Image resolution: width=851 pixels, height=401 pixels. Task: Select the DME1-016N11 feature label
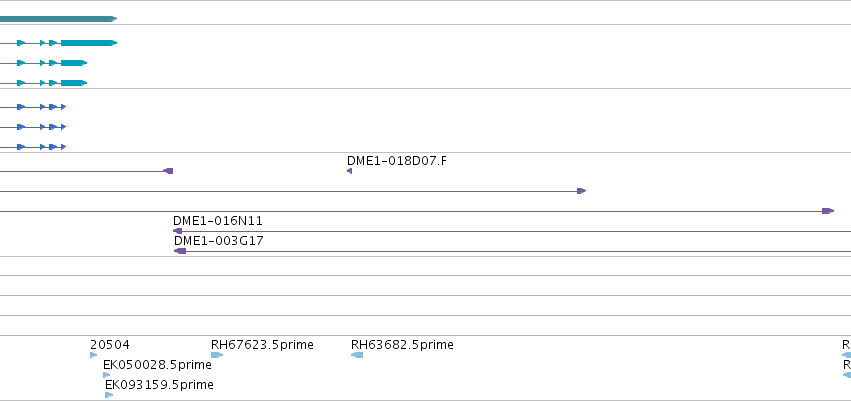point(218,221)
